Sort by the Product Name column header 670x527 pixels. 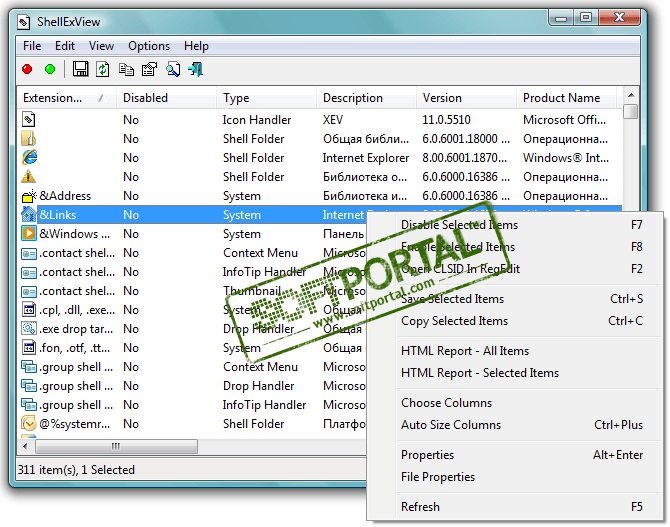click(567, 98)
